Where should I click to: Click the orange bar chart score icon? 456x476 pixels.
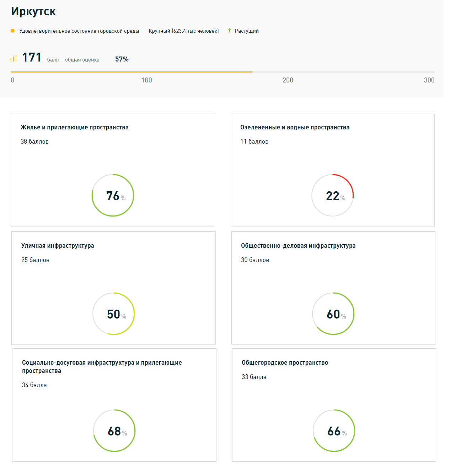(x=14, y=58)
